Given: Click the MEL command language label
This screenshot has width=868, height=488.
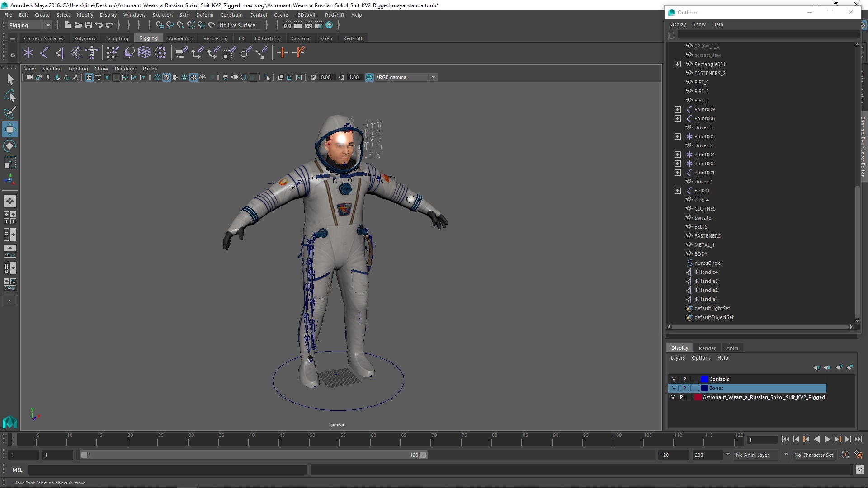Looking at the screenshot, I should click(x=17, y=470).
